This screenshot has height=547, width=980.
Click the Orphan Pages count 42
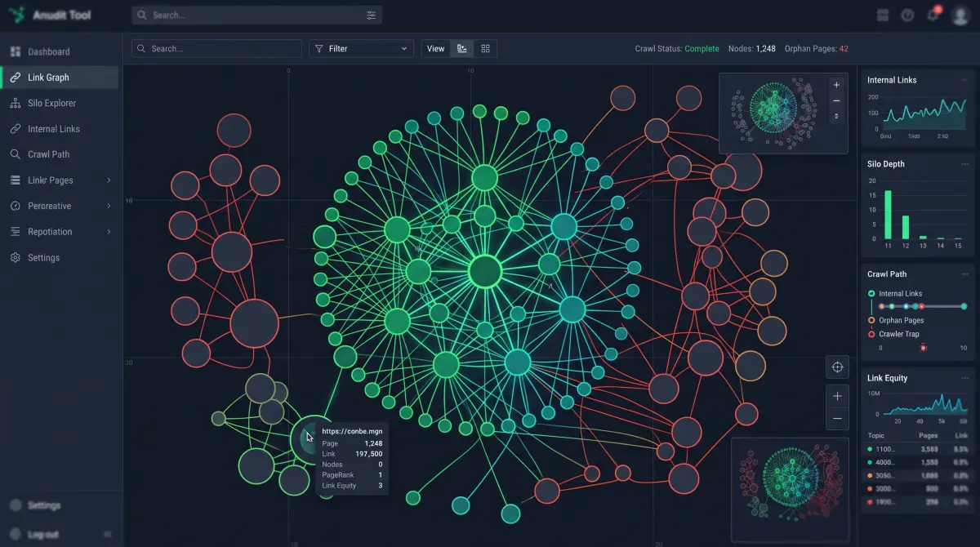(844, 49)
